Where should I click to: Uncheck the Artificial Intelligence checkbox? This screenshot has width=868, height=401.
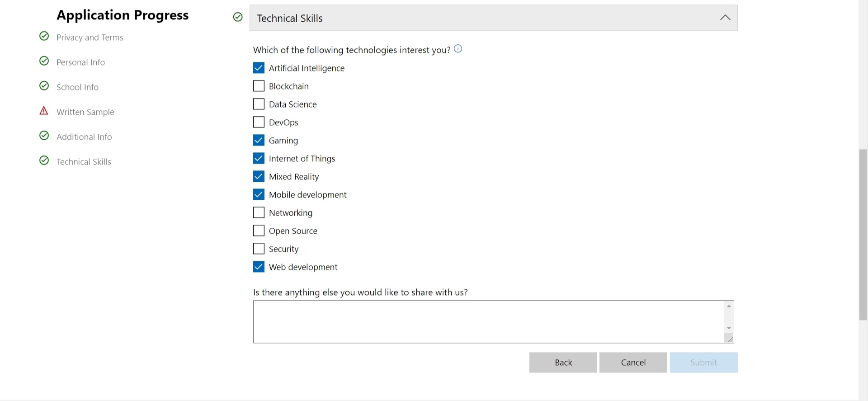tap(259, 68)
